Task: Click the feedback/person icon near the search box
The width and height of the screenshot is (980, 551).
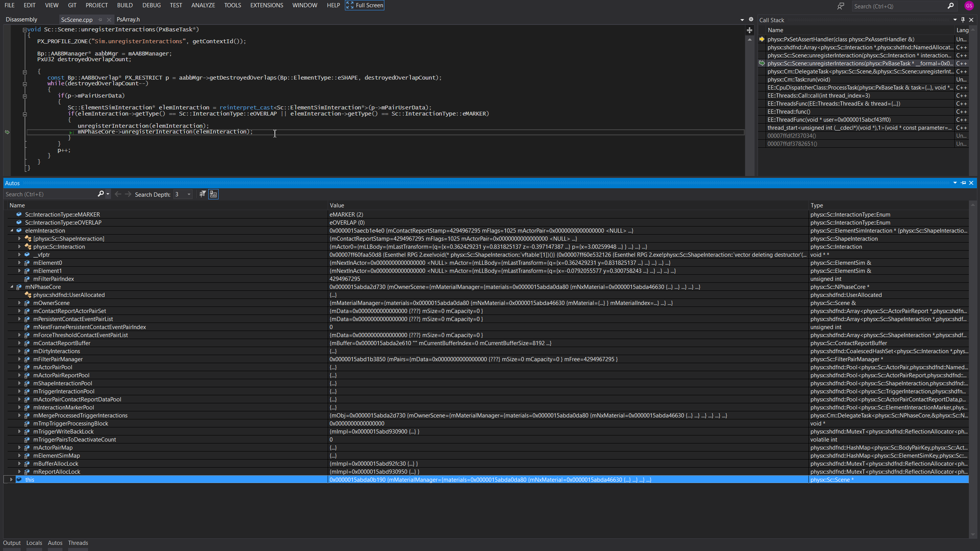Action: pyautogui.click(x=841, y=6)
